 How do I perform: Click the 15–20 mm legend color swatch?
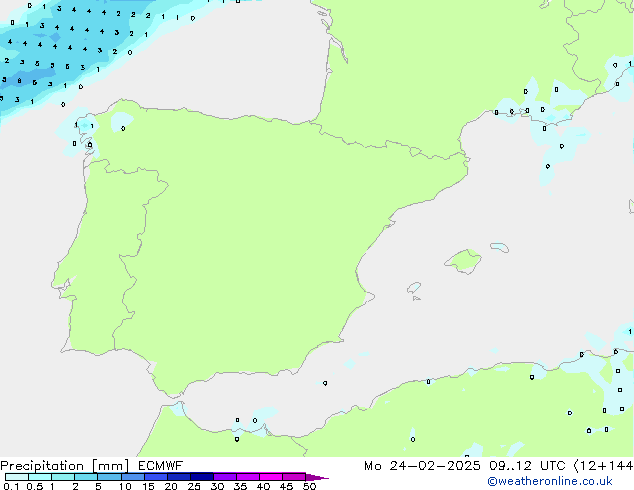click(156, 477)
